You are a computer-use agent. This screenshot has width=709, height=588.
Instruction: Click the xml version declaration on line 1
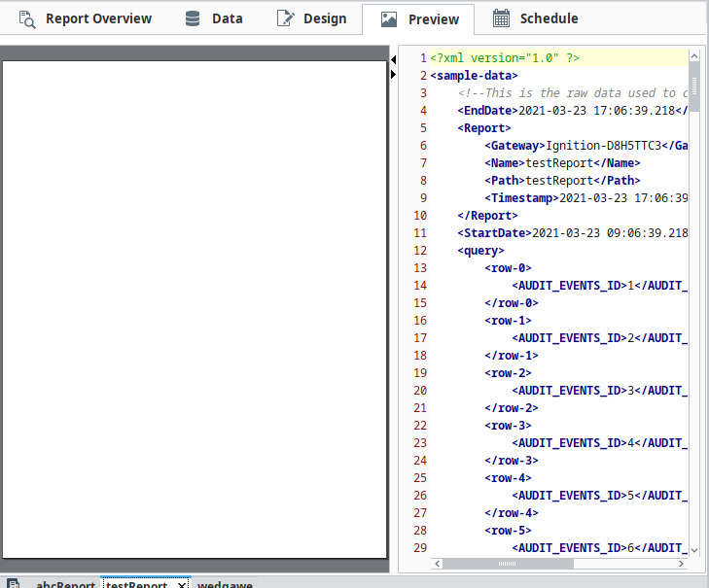click(x=505, y=58)
